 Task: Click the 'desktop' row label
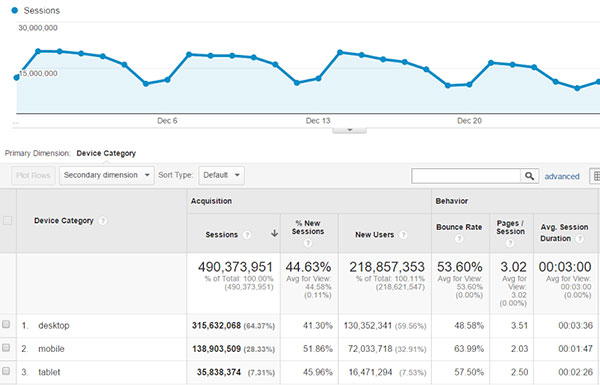(x=54, y=326)
